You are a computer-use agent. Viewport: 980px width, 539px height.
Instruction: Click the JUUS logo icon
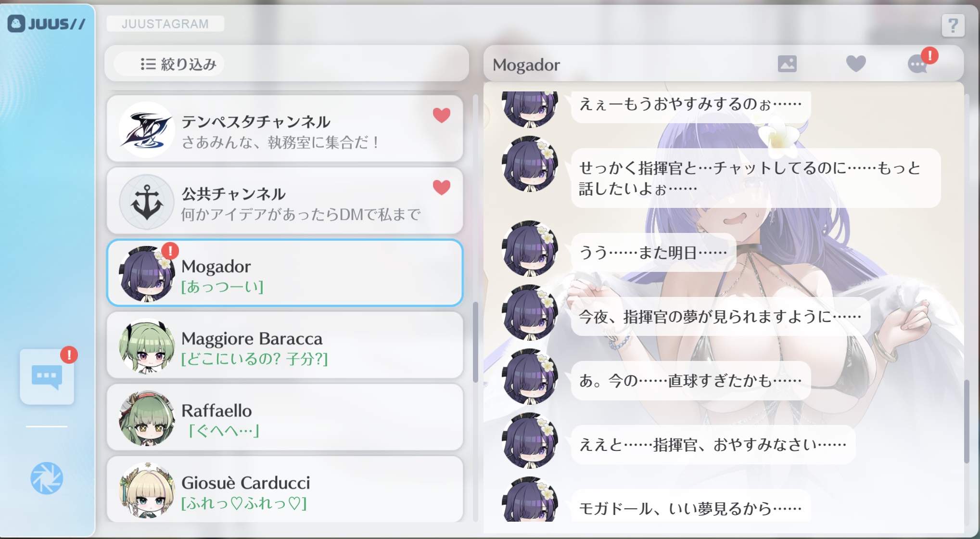tap(16, 24)
